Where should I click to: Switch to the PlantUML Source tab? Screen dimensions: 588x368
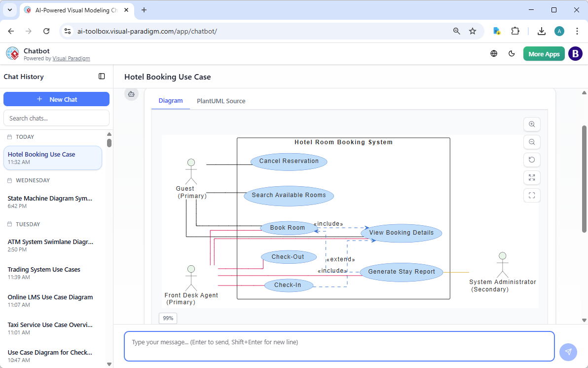pos(220,101)
